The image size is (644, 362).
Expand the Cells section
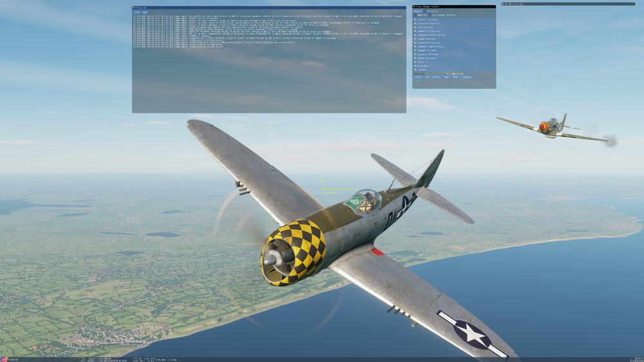pyautogui.click(x=454, y=62)
